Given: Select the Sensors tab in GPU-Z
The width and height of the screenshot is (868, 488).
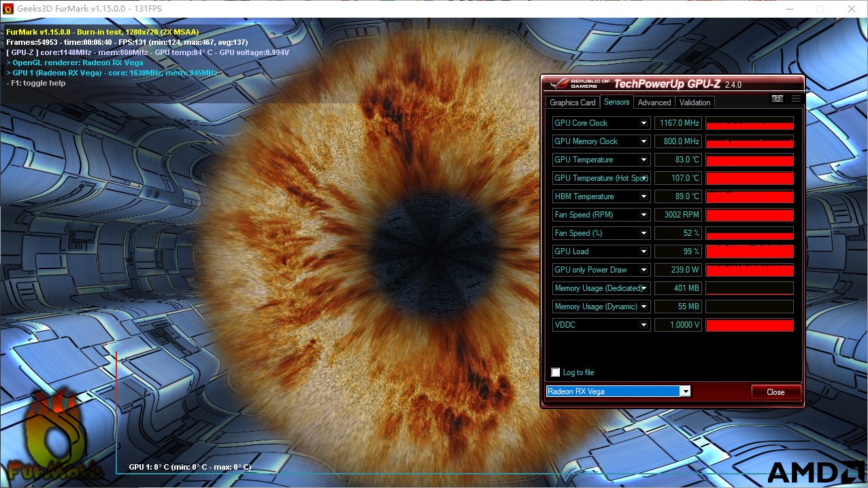Looking at the screenshot, I should [x=616, y=102].
